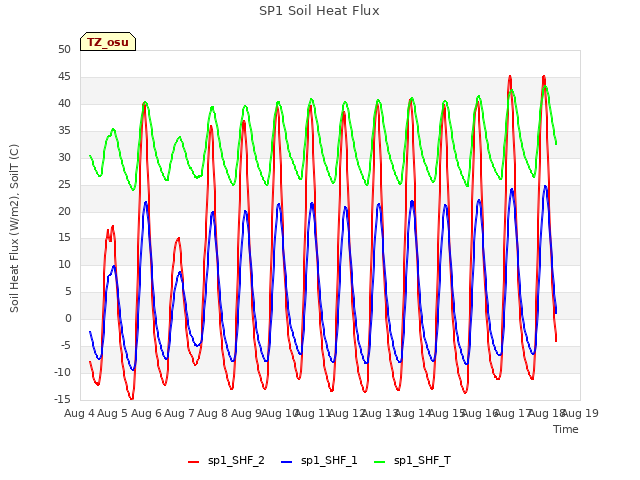The image size is (640, 480).
Task: Click the 45 y-axis tick label
Action: pos(64,77)
